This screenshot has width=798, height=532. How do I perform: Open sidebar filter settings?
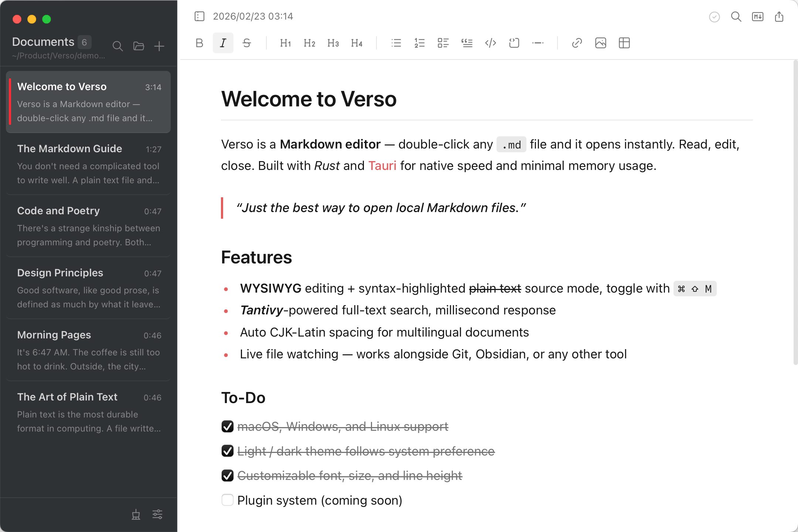click(157, 514)
